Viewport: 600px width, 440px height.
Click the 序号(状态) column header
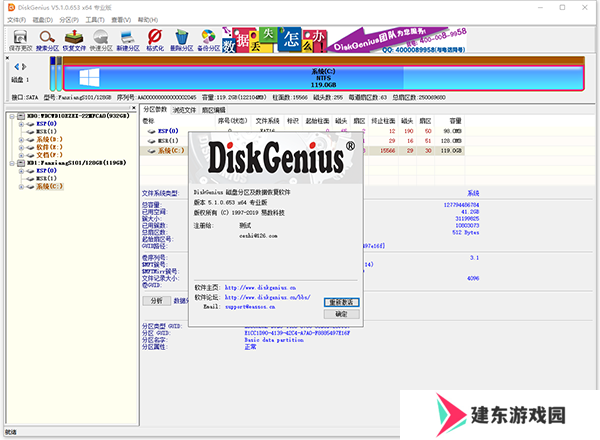click(232, 121)
